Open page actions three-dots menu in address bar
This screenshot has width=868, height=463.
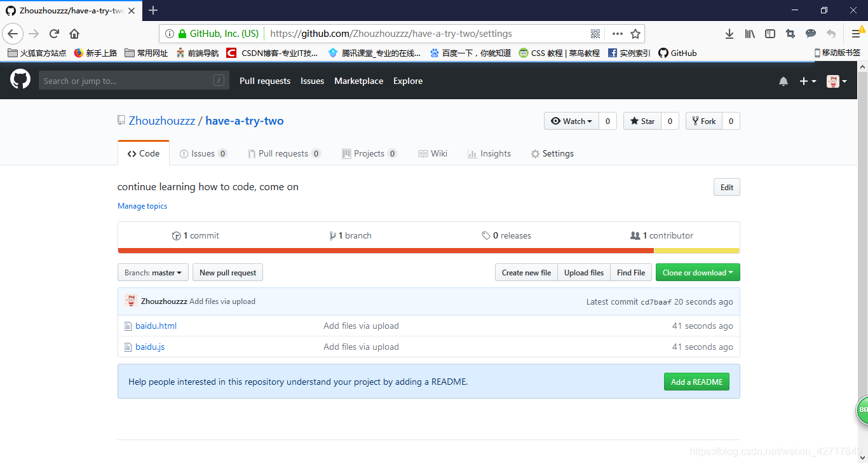(x=617, y=34)
